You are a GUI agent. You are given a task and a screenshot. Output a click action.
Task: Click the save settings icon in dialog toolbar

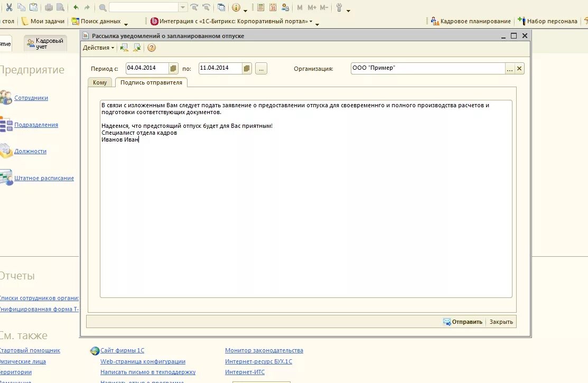pos(137,48)
